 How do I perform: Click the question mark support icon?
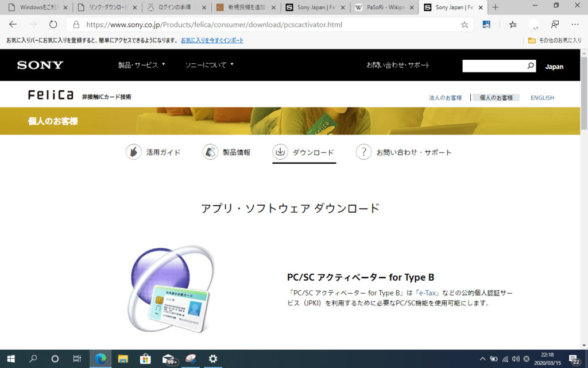coord(363,152)
